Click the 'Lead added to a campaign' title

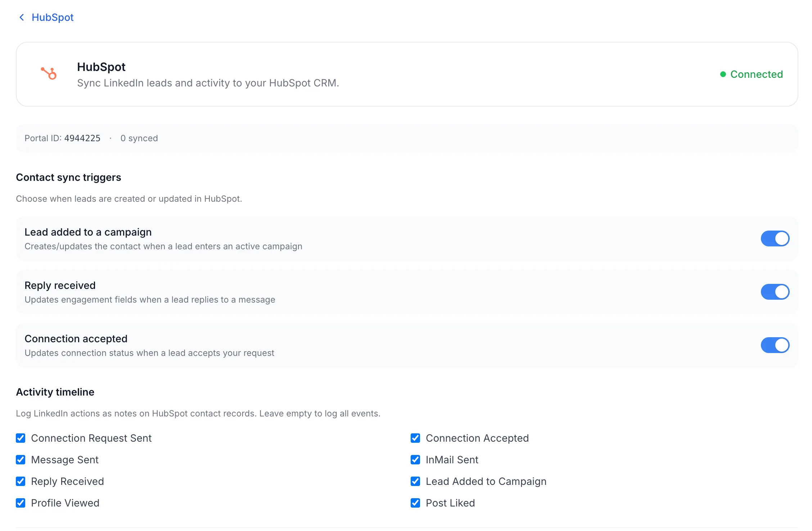(x=88, y=232)
